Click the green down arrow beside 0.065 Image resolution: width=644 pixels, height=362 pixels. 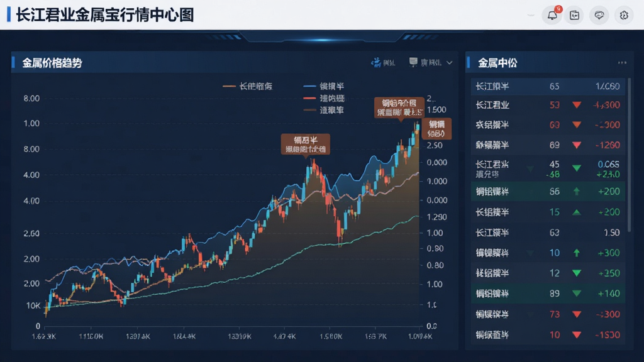point(577,168)
